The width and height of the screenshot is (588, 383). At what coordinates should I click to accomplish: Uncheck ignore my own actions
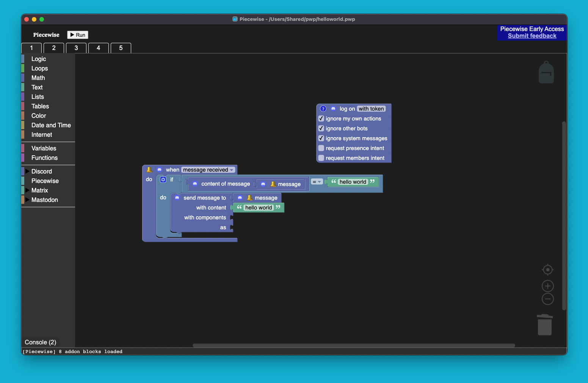click(x=321, y=119)
